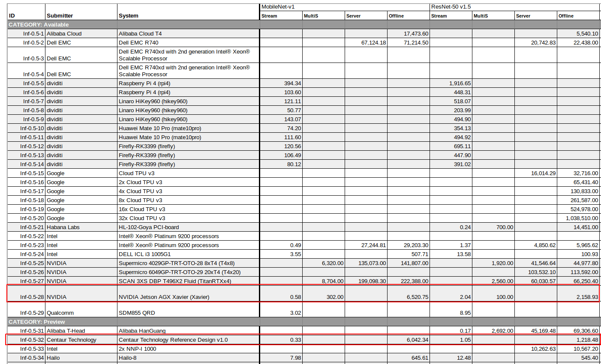Select the value 71,214.50
Screen dimensions: 601x364
coord(416,43)
